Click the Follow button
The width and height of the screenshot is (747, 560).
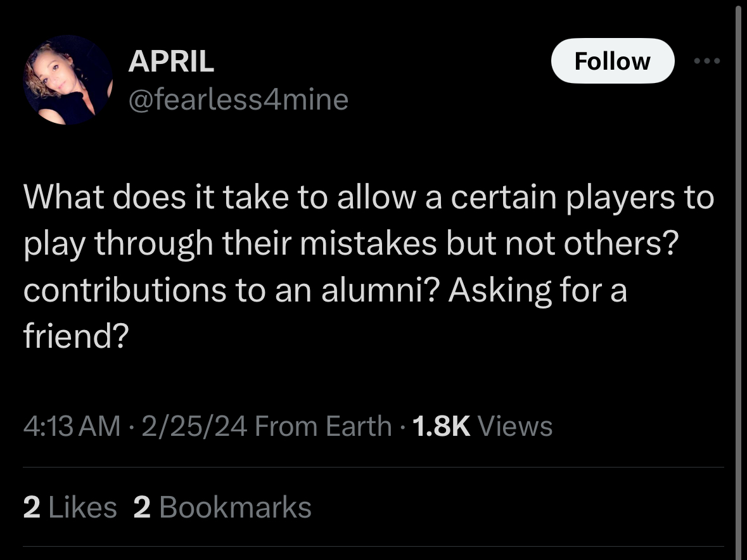pos(612,61)
